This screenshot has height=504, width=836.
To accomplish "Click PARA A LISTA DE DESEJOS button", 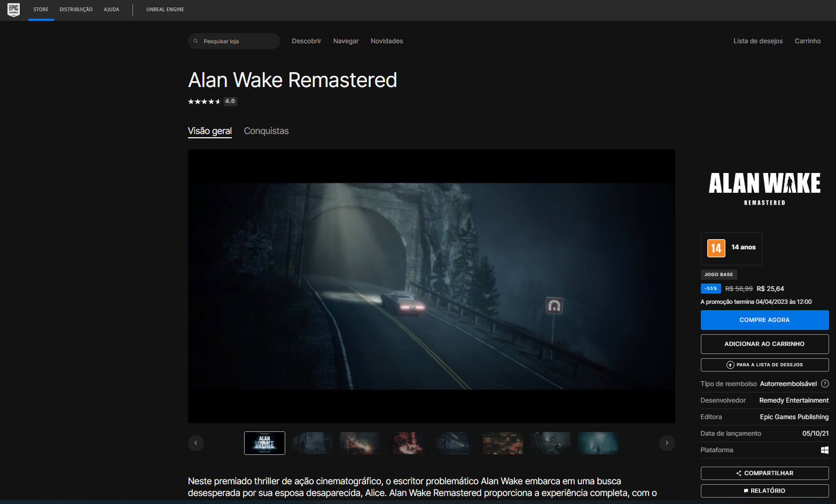I will [764, 365].
